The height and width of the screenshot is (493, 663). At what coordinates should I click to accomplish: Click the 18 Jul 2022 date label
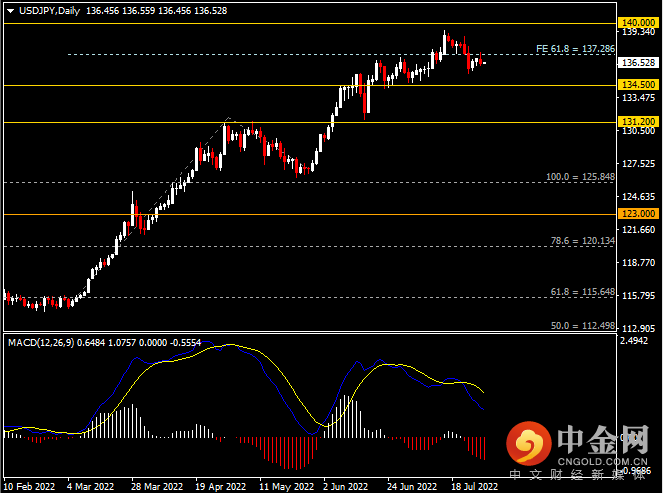pyautogui.click(x=474, y=486)
